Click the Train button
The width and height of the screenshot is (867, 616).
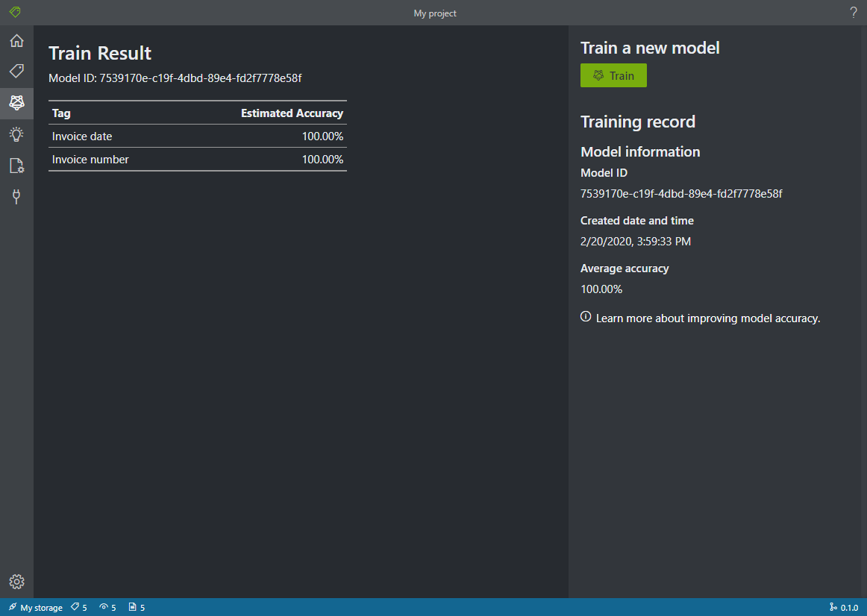[x=613, y=75]
